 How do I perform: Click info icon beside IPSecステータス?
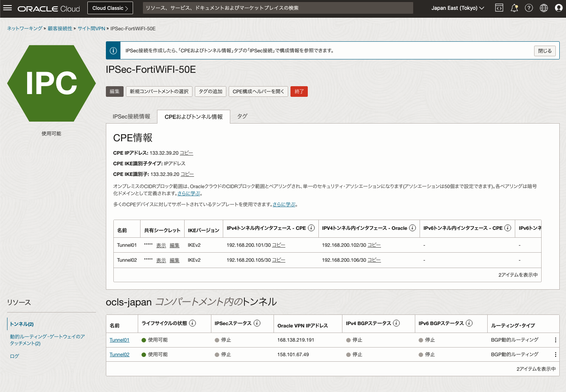257,323
